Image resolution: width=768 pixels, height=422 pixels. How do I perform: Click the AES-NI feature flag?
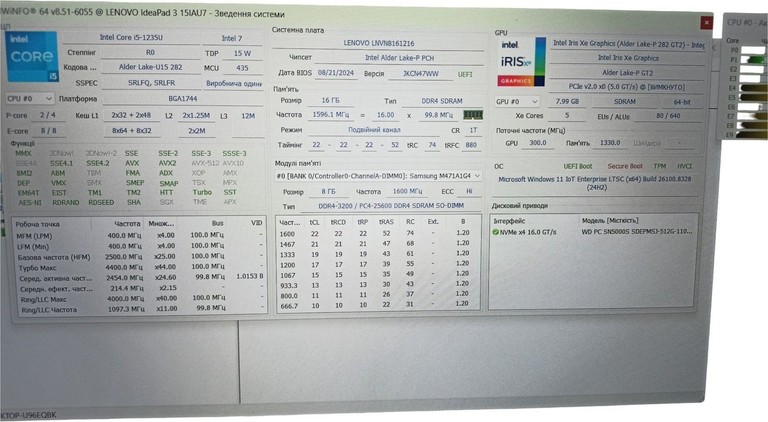tap(30, 202)
